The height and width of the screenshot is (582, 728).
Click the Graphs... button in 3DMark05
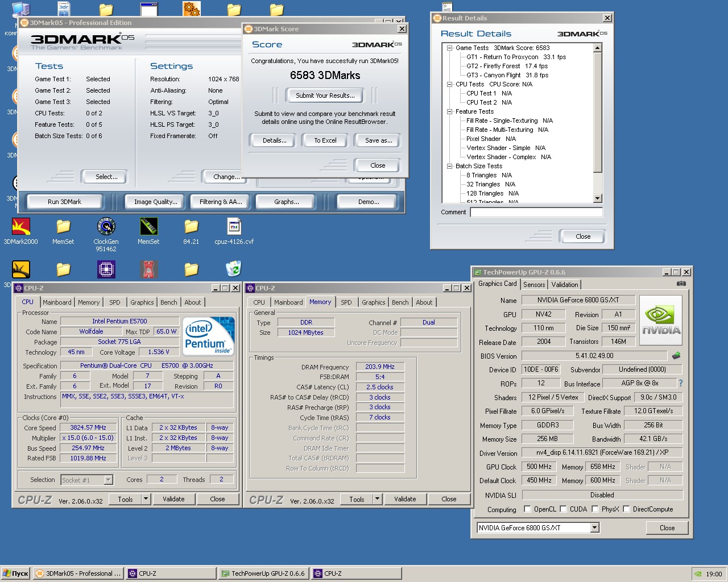point(287,202)
